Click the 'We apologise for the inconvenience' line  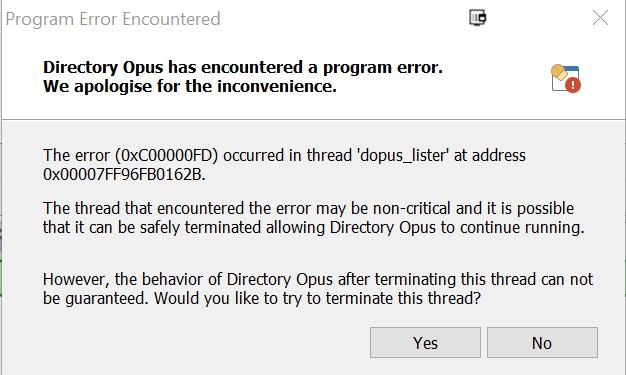point(190,86)
